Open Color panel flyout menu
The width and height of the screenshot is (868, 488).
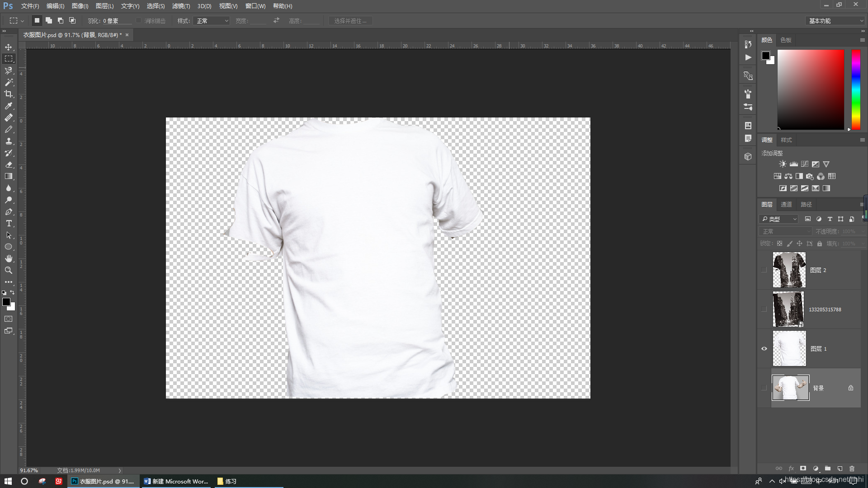coord(862,40)
